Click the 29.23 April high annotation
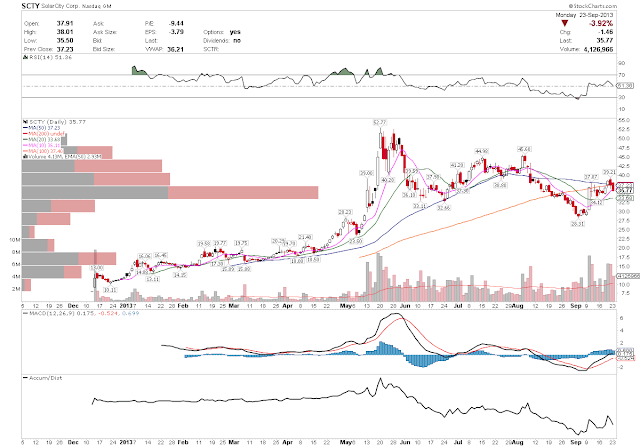Screen dimensions: 640x447 (344, 212)
